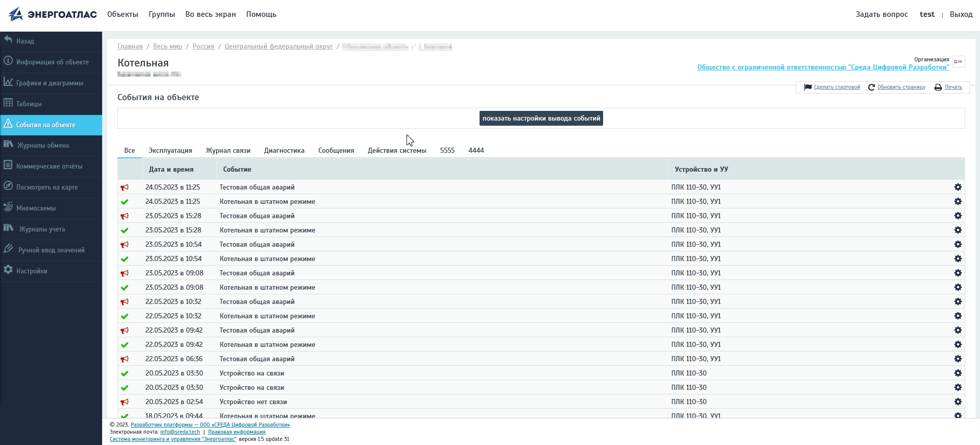Image resolution: width=980 pixels, height=445 pixels.
Task: Click the Задать вопрос link
Action: point(881,14)
